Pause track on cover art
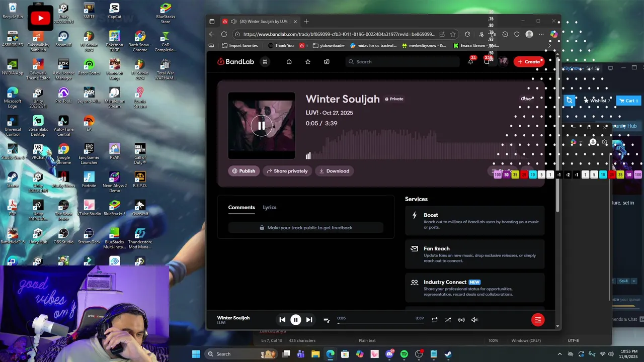The image size is (644, 362). 262,126
